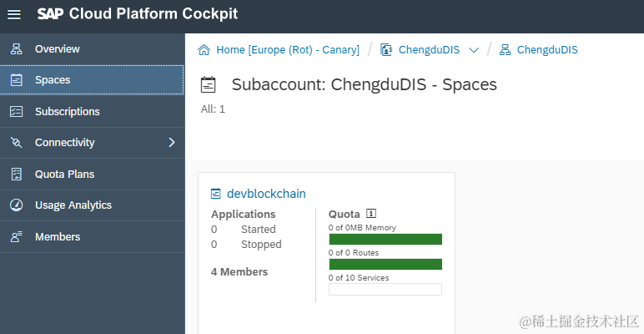Click the Subscriptions checklist icon
Screen dimensions: 644x334
coord(17,111)
